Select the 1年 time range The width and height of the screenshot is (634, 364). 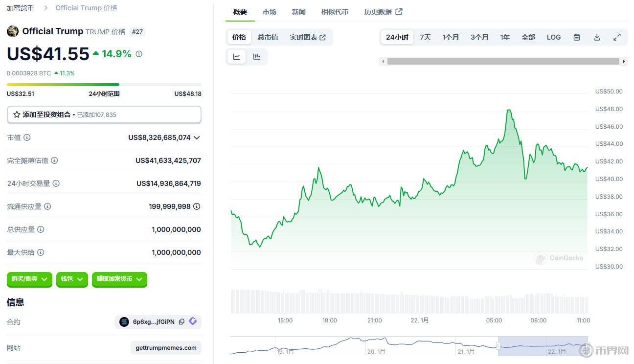click(505, 37)
